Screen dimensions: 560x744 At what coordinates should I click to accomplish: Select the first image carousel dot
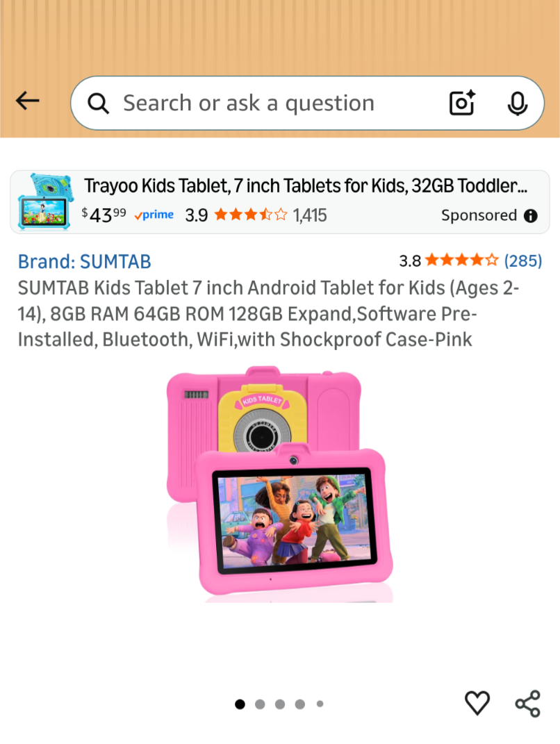240,704
